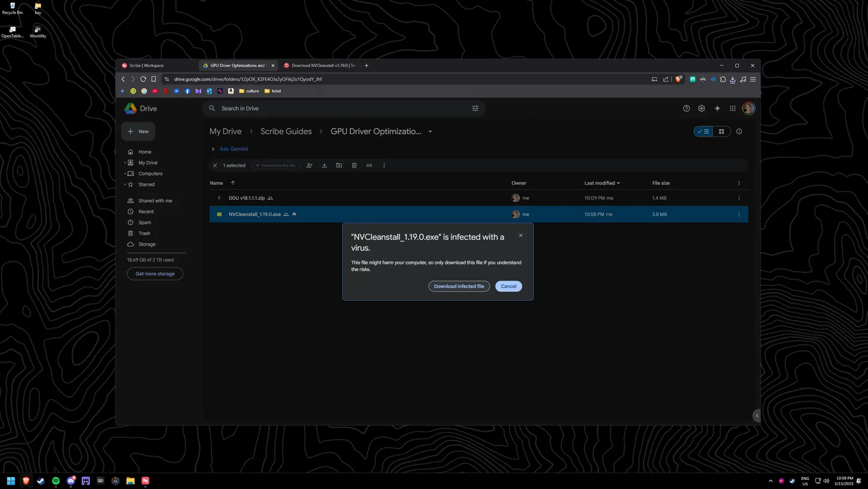Screen dimensions: 868x489
Task: Open the tolsd bookmarks folder
Action: click(273, 91)
